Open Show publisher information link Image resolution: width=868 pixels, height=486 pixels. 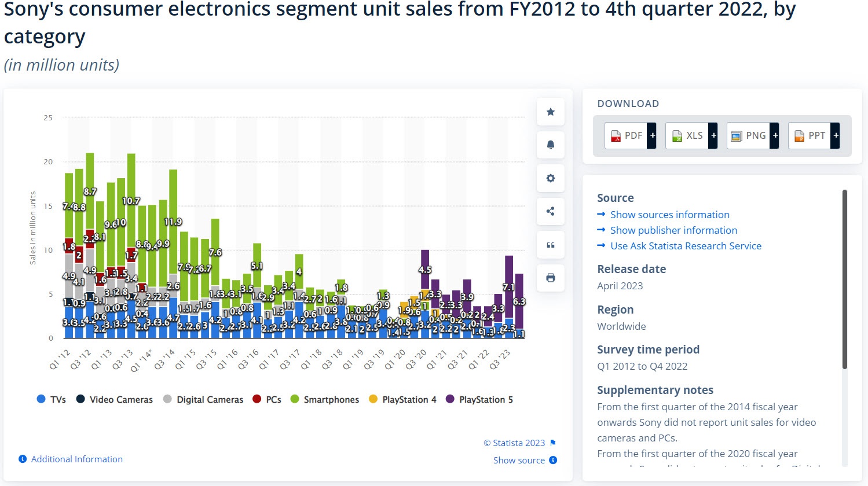pos(673,230)
